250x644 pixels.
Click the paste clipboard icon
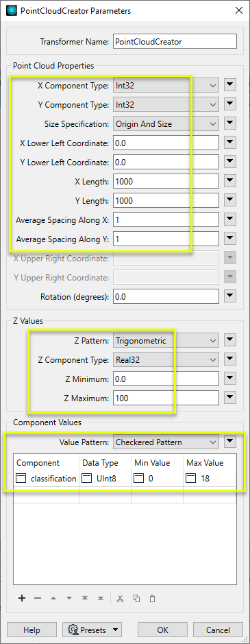pos(152,598)
